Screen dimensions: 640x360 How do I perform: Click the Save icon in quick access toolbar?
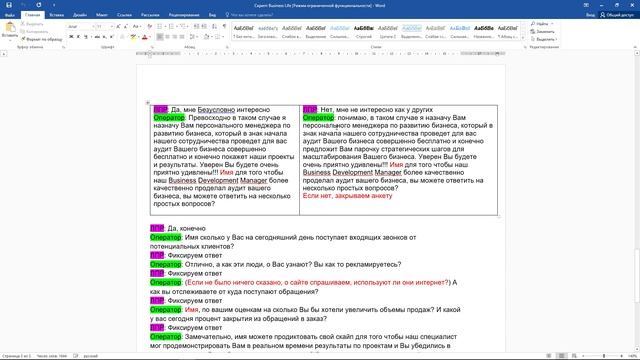click(9, 5)
